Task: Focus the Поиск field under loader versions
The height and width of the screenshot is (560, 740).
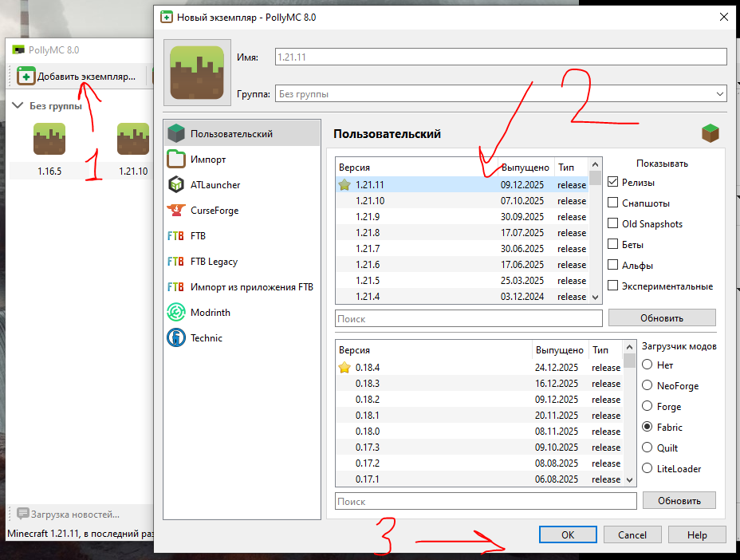Action: click(486, 501)
